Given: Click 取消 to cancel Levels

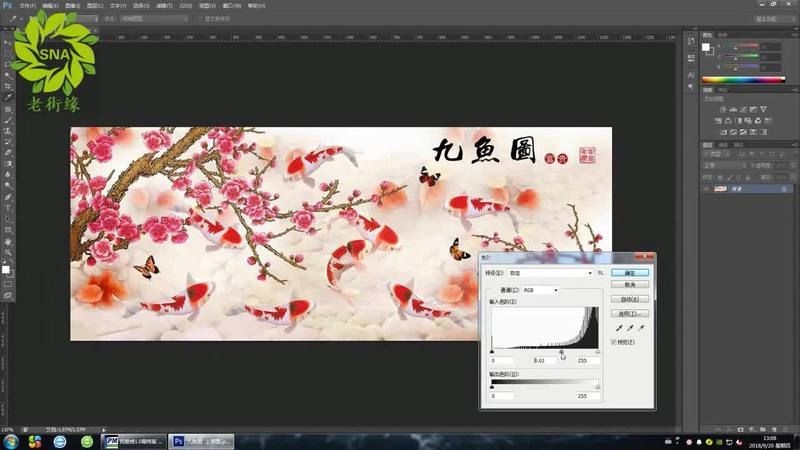Looking at the screenshot, I should pos(630,284).
